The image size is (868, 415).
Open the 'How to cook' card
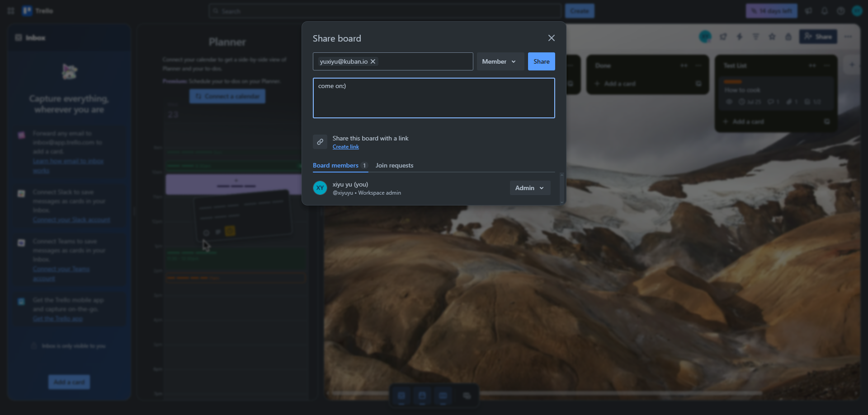(x=776, y=93)
